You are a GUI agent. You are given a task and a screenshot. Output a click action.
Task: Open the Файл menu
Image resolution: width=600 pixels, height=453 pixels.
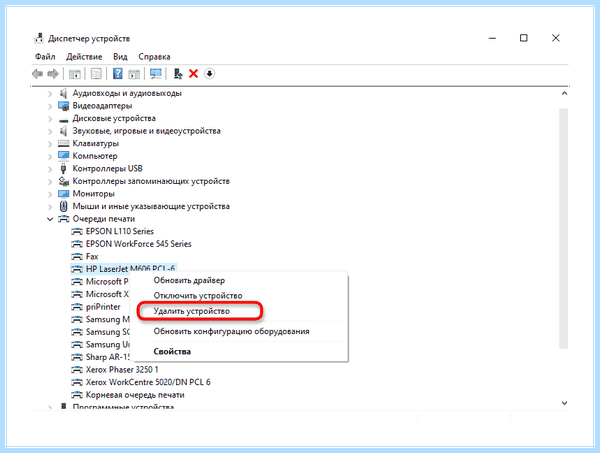pyautogui.click(x=45, y=57)
